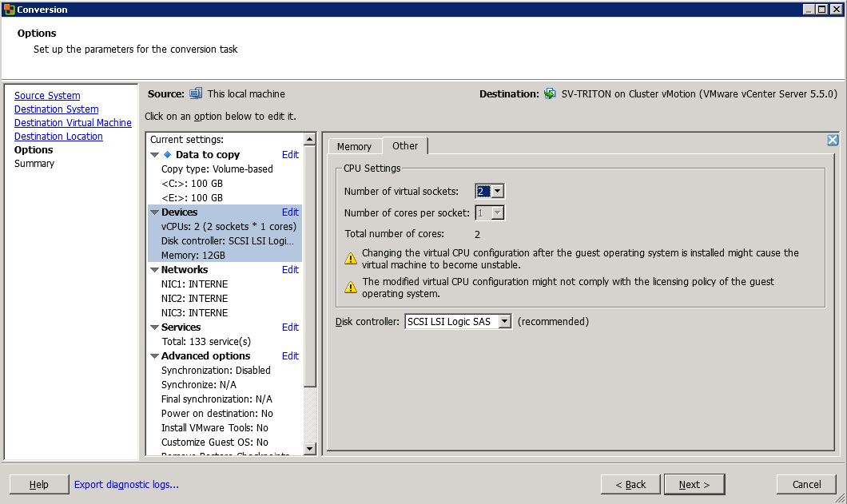Edit the Devices settings
The height and width of the screenshot is (504, 847).
[x=290, y=212]
